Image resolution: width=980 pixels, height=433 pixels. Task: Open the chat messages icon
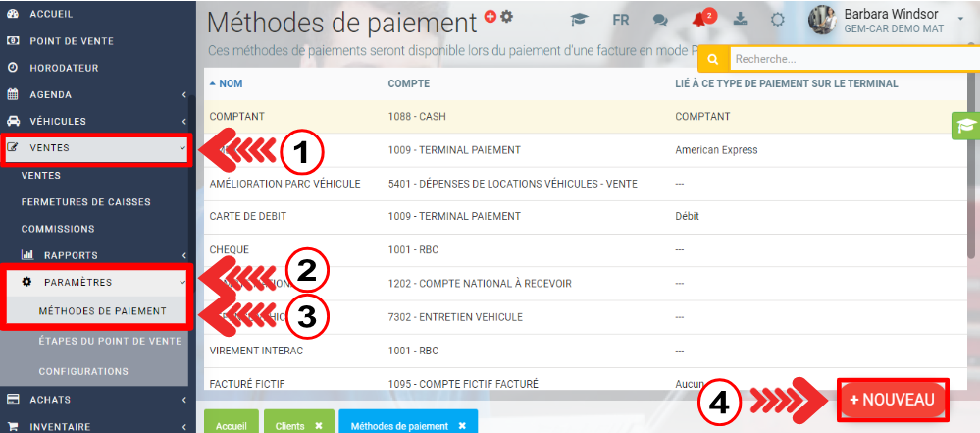coord(661,20)
